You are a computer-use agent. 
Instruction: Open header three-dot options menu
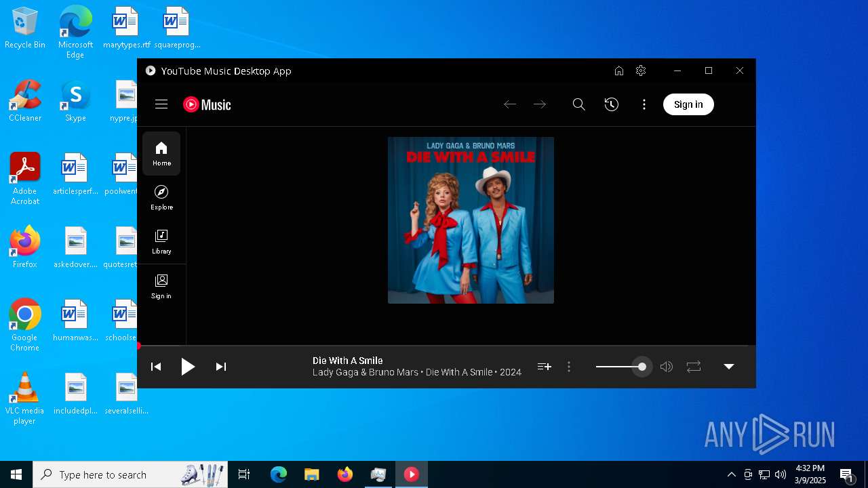[x=644, y=104]
